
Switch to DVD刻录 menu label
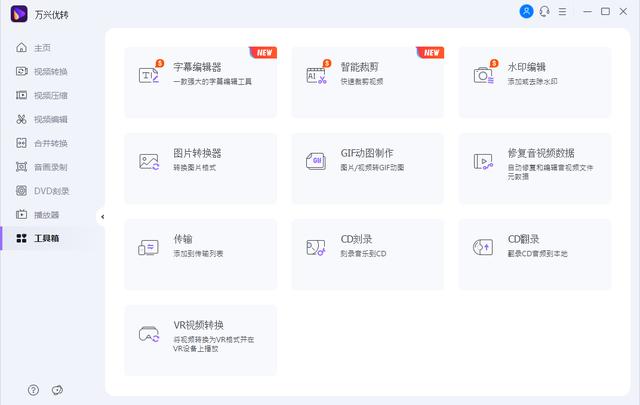pyautogui.click(x=52, y=191)
